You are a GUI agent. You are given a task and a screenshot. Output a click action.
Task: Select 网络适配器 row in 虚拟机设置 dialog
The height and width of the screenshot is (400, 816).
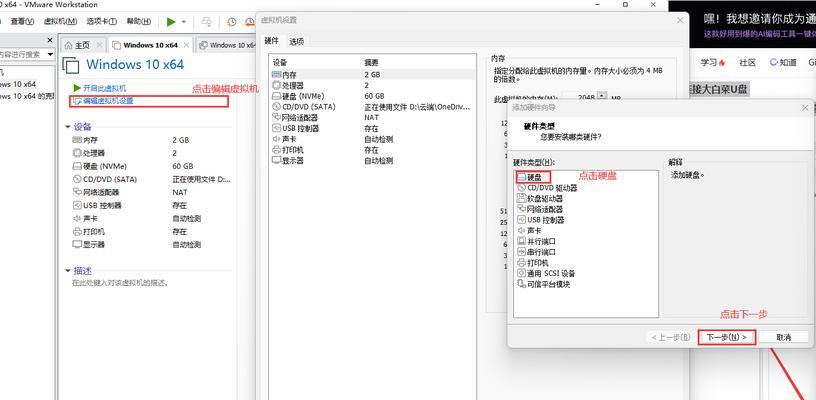tap(373, 118)
